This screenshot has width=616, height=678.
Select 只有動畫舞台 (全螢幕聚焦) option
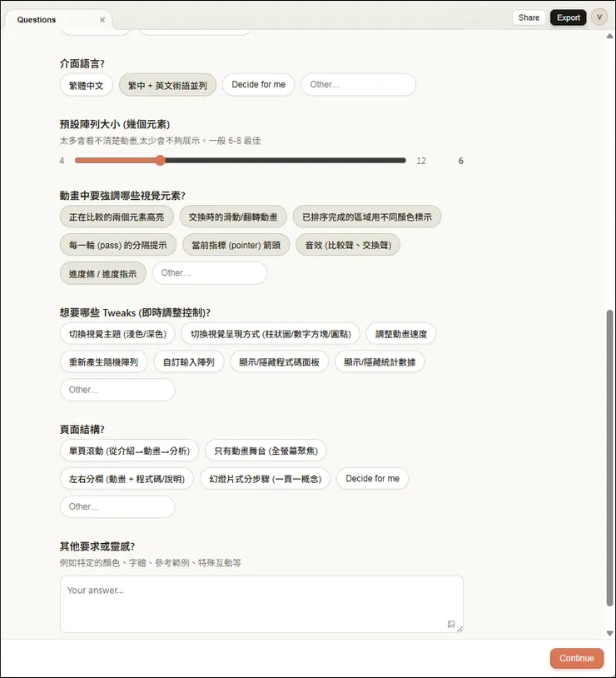click(266, 451)
